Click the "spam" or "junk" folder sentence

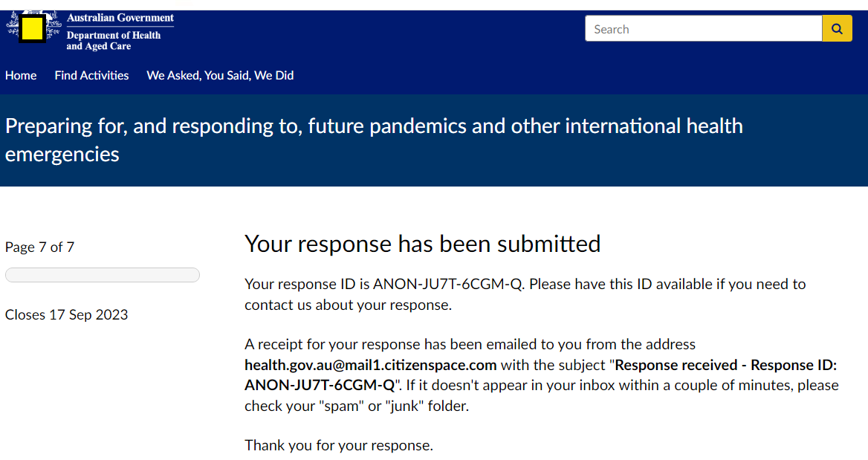point(357,406)
